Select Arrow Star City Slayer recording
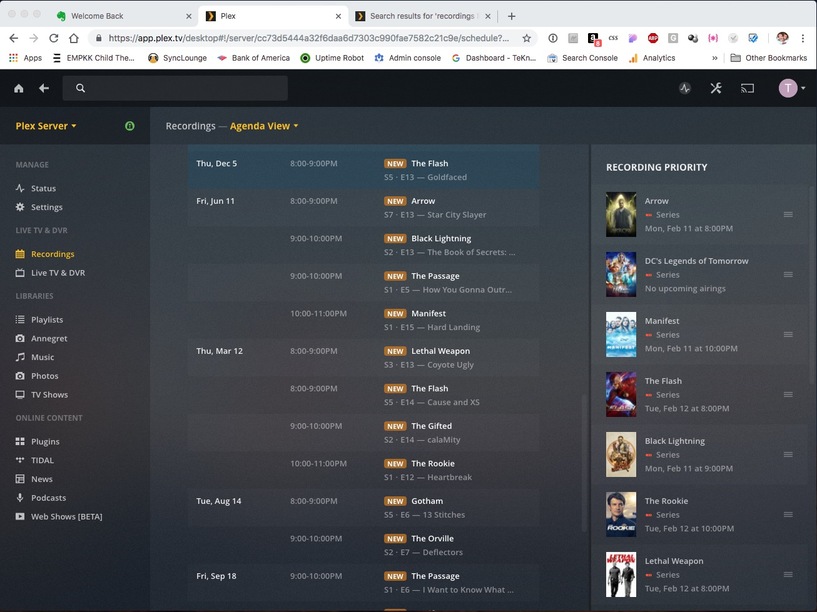The image size is (817, 612). click(363, 207)
